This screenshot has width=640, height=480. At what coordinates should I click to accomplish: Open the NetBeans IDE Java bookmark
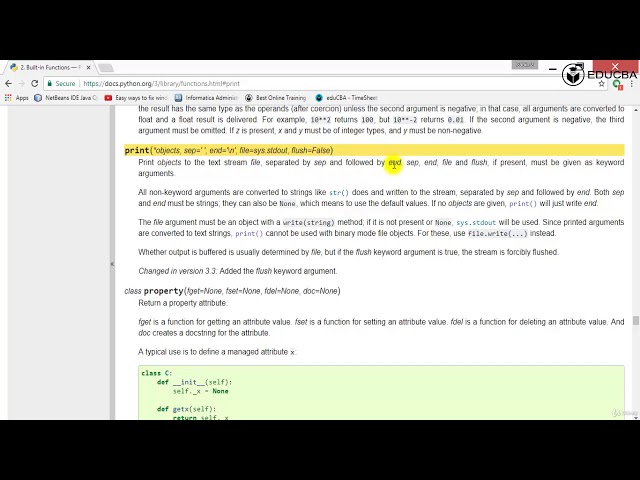click(66, 98)
